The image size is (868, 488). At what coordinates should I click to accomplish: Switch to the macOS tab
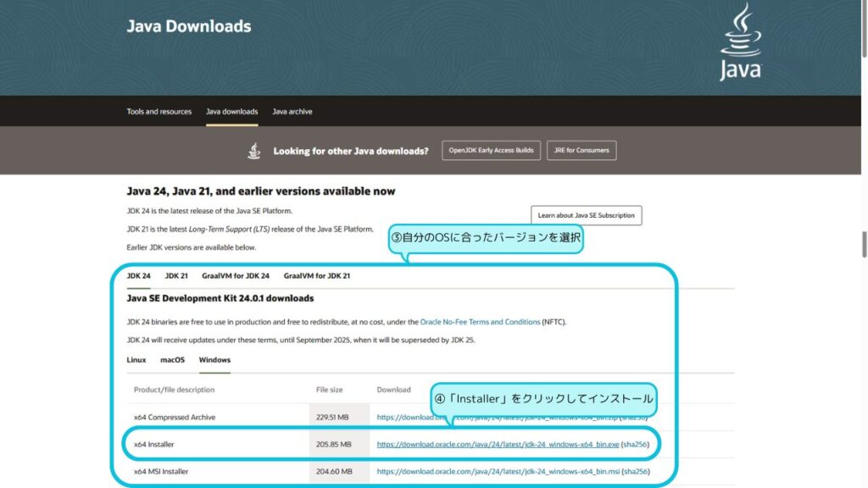(172, 359)
